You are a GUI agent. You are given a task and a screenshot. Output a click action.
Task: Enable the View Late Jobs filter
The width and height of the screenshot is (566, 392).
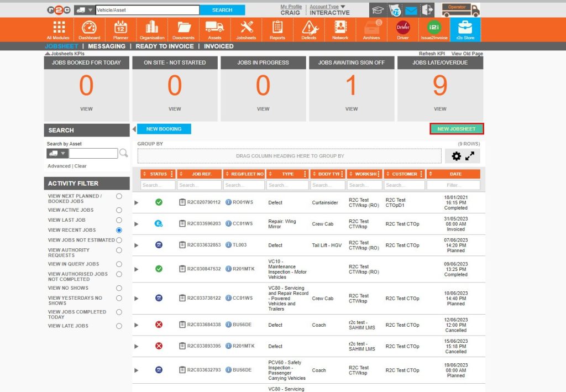tap(119, 326)
